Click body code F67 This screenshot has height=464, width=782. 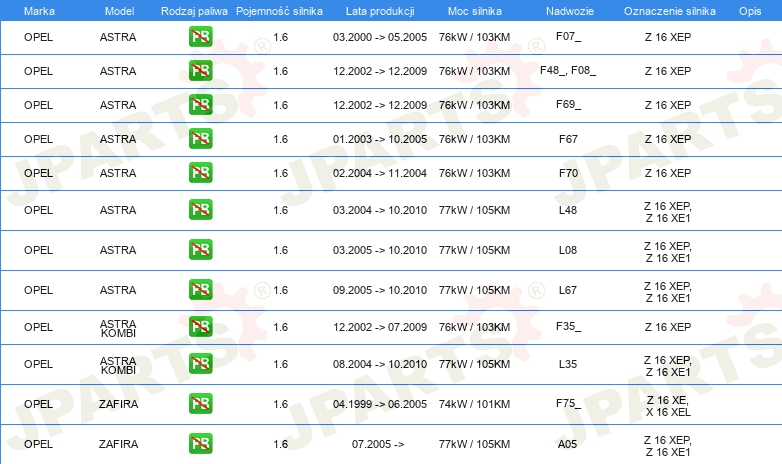coord(568,139)
